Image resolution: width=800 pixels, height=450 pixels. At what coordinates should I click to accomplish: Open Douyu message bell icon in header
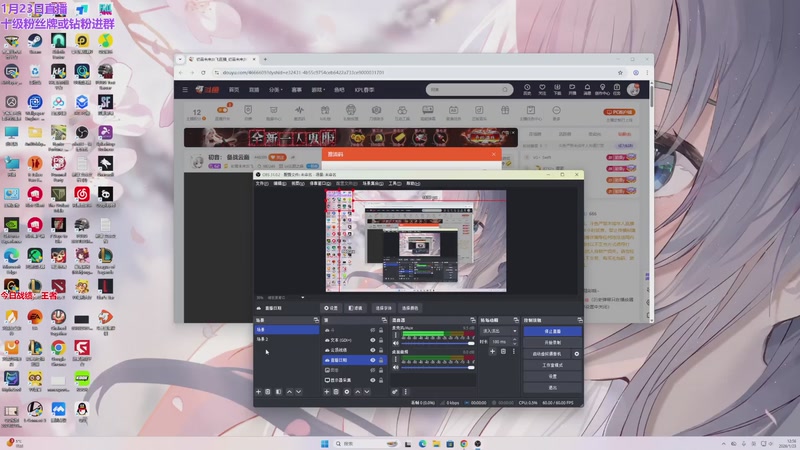click(587, 89)
